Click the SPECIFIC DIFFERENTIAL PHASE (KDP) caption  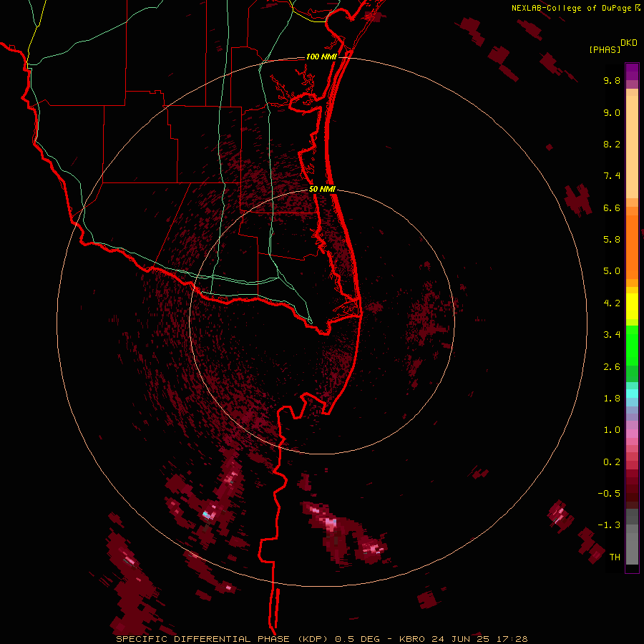point(224,639)
